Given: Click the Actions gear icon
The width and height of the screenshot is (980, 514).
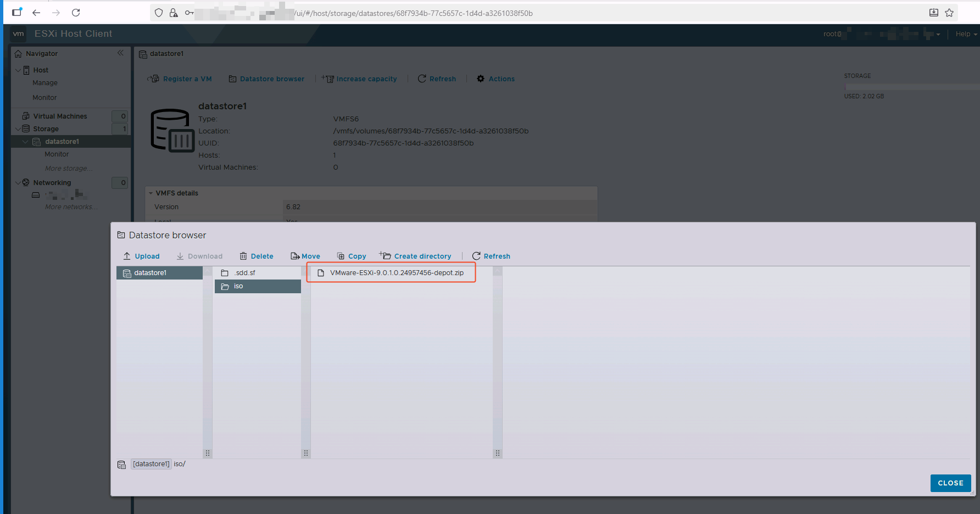Looking at the screenshot, I should pos(480,79).
